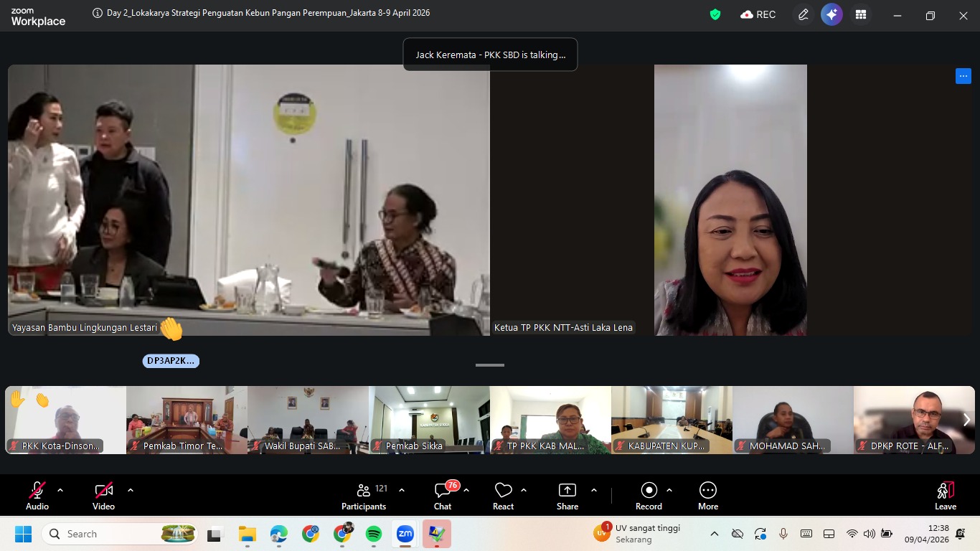Open the annotate pencil tool
Image resolution: width=980 pixels, height=551 pixels.
[803, 14]
